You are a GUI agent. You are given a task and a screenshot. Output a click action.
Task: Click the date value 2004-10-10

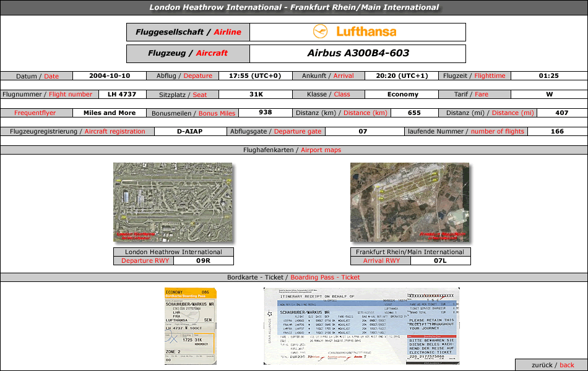pos(110,75)
